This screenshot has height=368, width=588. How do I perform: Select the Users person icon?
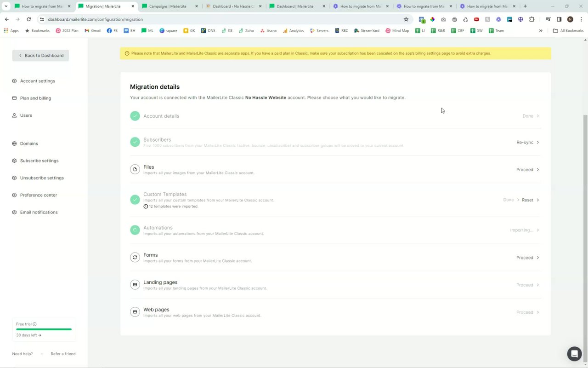coord(15,115)
